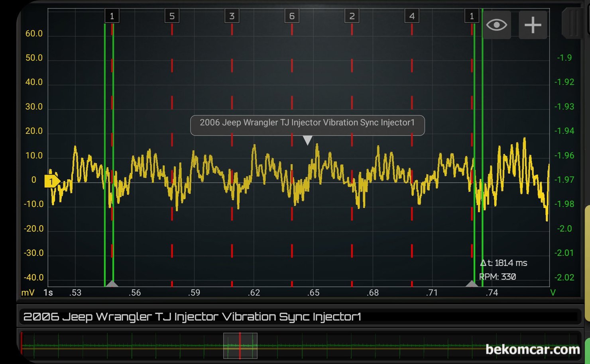Click the plus add icon
Viewport: 590px width, 364px height.
[x=533, y=25]
